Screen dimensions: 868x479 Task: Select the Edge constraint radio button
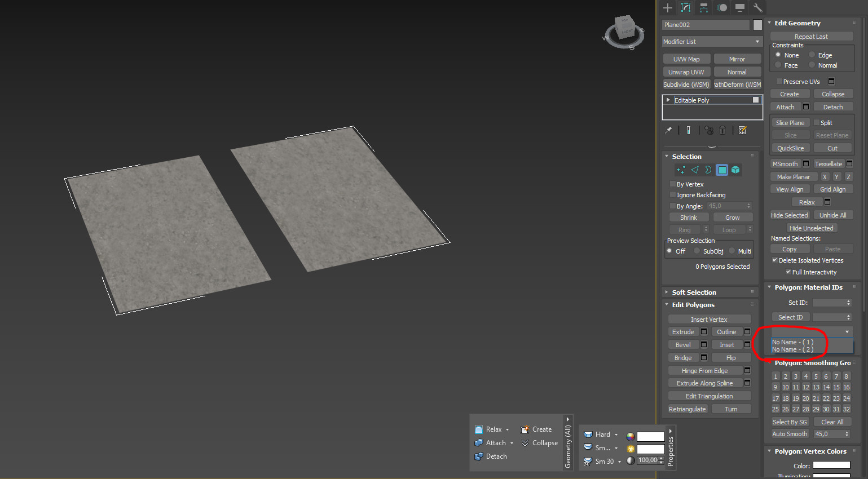point(812,55)
